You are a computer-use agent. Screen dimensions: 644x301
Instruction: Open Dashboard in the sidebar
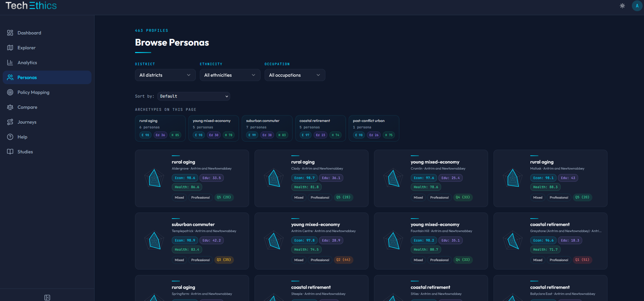(47, 33)
